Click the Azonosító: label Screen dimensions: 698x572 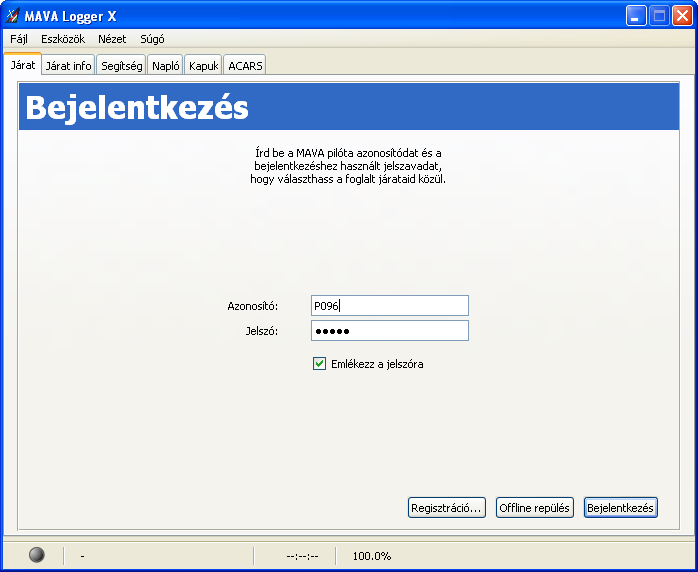tap(252, 306)
